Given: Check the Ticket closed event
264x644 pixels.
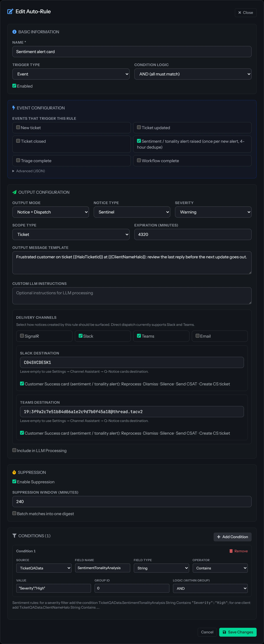Looking at the screenshot, I should (18, 141).
